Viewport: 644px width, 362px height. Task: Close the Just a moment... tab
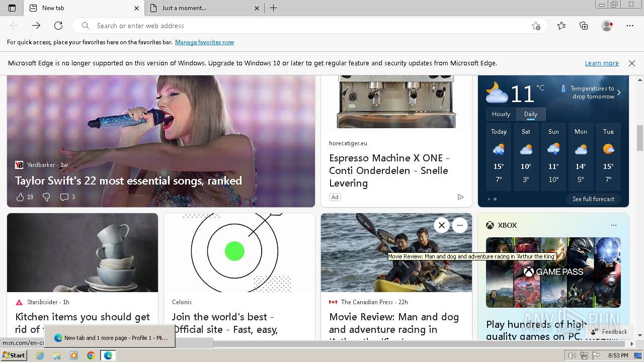pyautogui.click(x=257, y=8)
